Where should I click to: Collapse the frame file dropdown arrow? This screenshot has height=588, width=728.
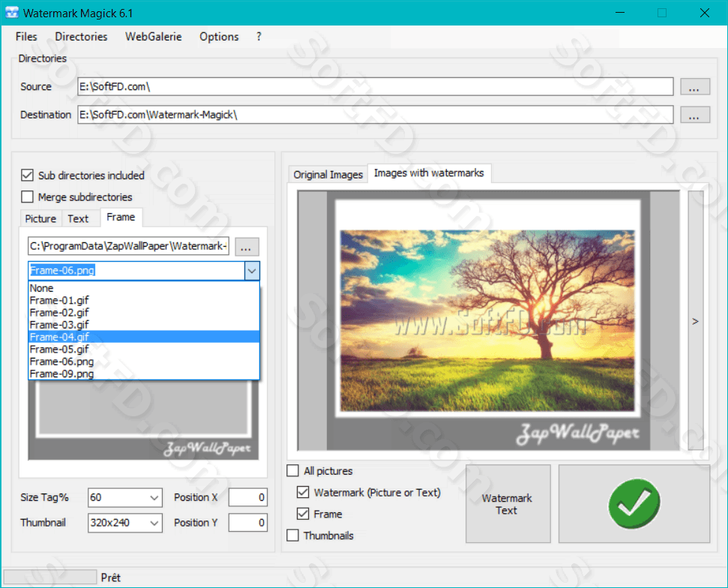[x=252, y=271]
